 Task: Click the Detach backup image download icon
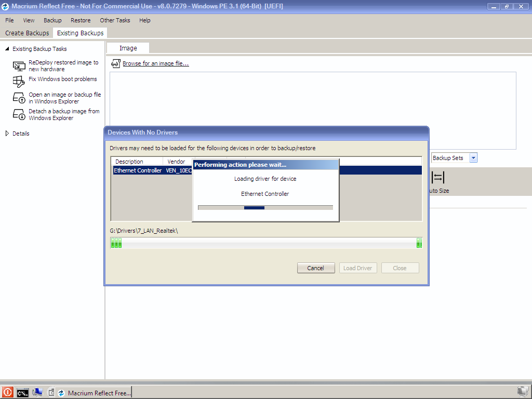(x=19, y=114)
